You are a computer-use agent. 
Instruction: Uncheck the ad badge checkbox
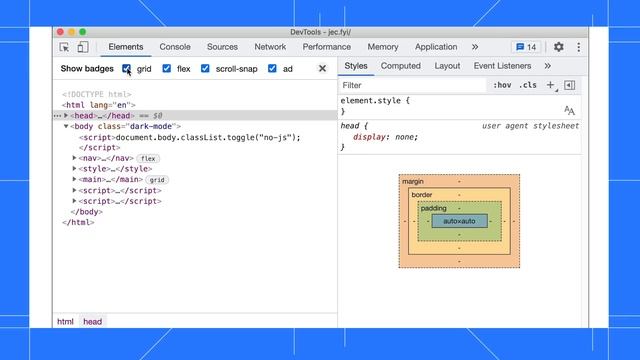(272, 69)
